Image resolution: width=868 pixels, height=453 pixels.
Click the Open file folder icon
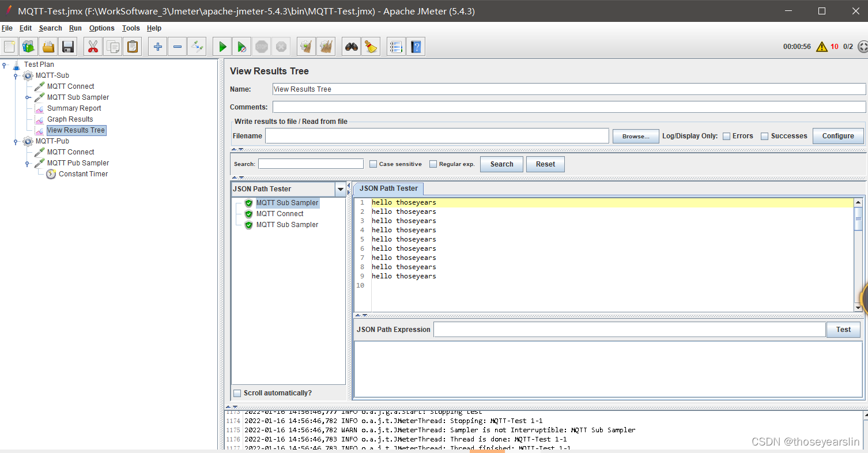pyautogui.click(x=48, y=47)
